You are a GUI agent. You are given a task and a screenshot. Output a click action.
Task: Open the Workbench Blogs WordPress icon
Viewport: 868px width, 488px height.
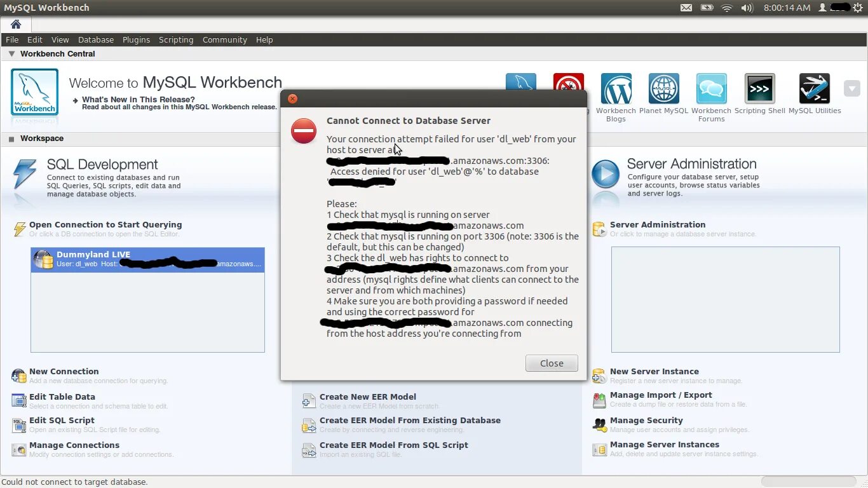tap(616, 89)
